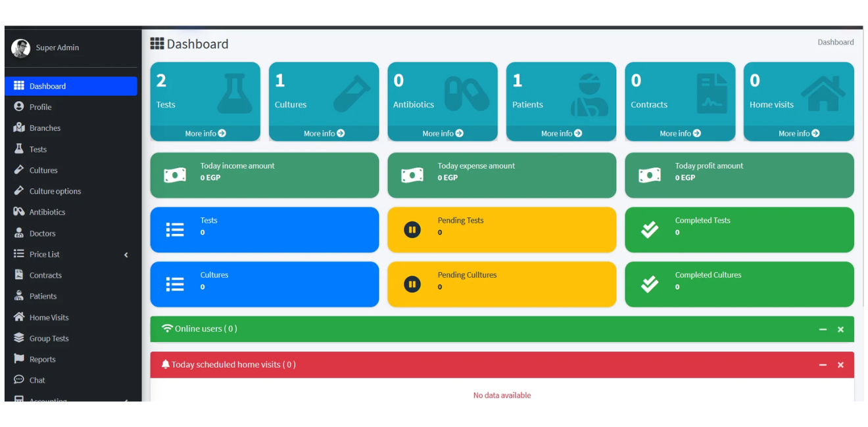This screenshot has width=868, height=427.
Task: Click the pause icon in Pending Tests card
Action: coord(412,230)
